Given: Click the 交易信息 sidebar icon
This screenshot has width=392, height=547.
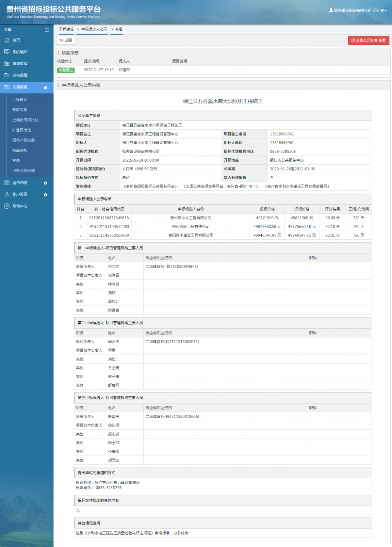Looking at the screenshot, I should (7, 87).
